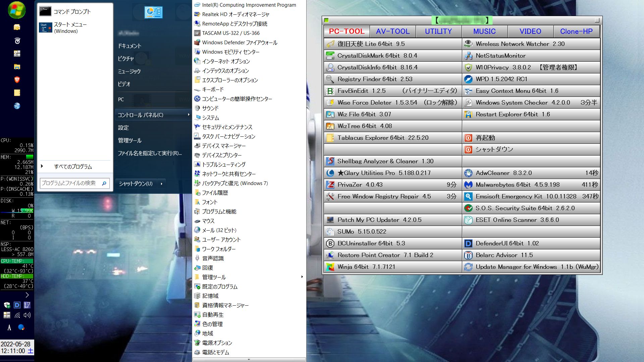This screenshot has height=362, width=644.
Task: Open the Command Prompt icon in Start menu
Action: point(45,11)
